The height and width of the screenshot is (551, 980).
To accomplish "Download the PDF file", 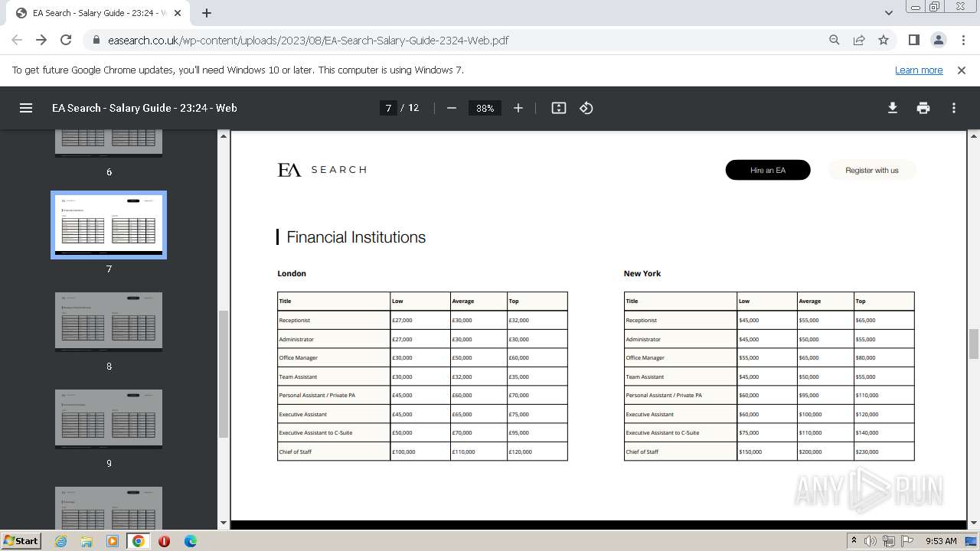I will coord(893,108).
